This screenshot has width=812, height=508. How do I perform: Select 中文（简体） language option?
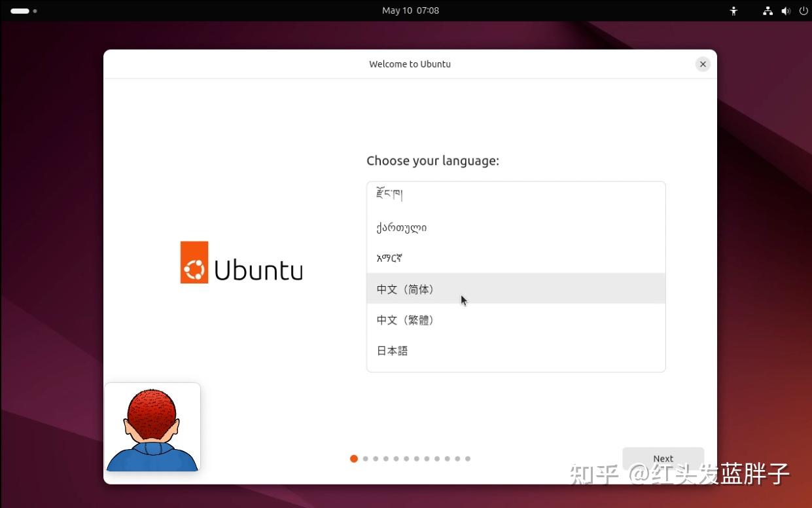[x=404, y=289]
